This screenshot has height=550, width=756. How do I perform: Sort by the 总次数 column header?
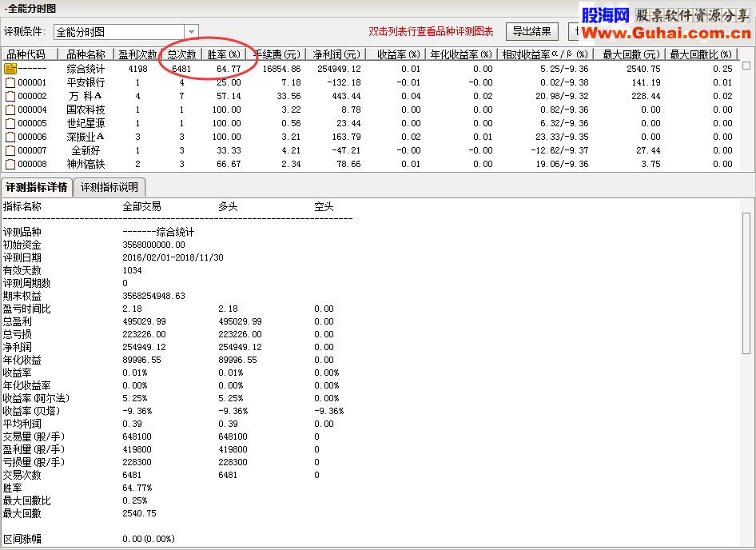[x=181, y=54]
